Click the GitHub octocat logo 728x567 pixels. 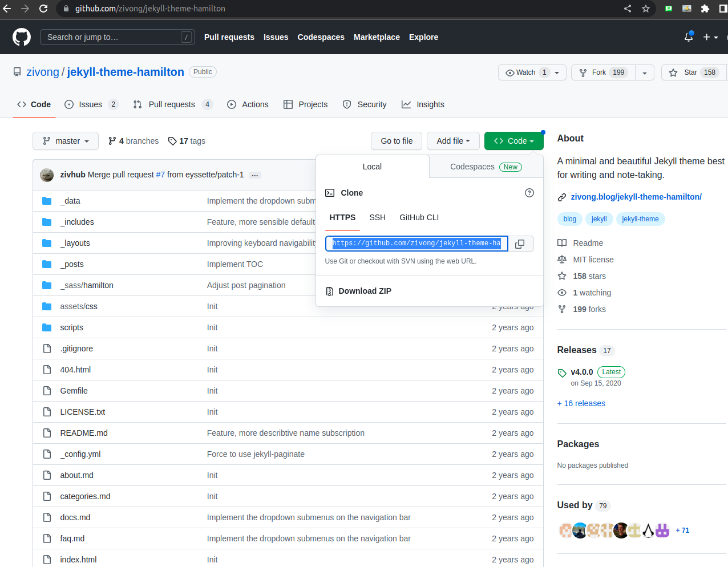click(22, 37)
